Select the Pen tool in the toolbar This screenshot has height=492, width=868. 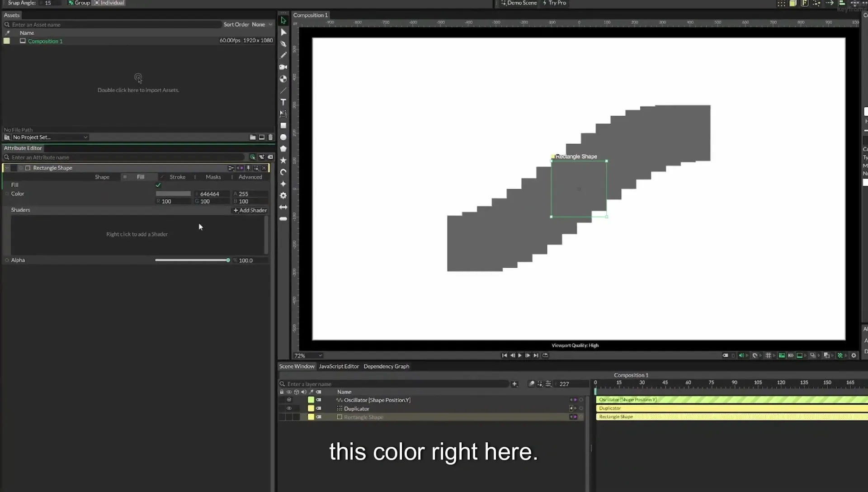pos(283,44)
